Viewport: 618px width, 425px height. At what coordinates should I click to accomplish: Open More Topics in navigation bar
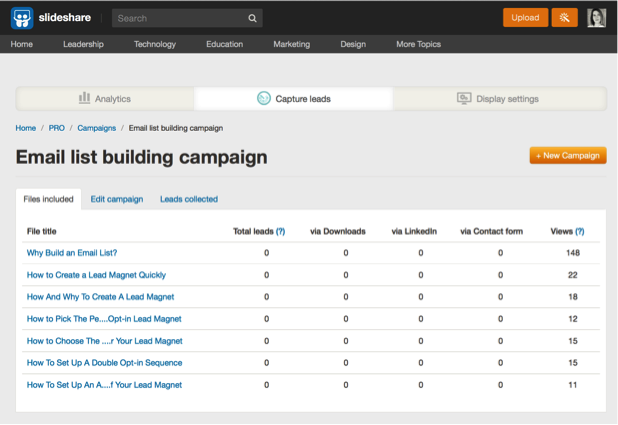418,44
